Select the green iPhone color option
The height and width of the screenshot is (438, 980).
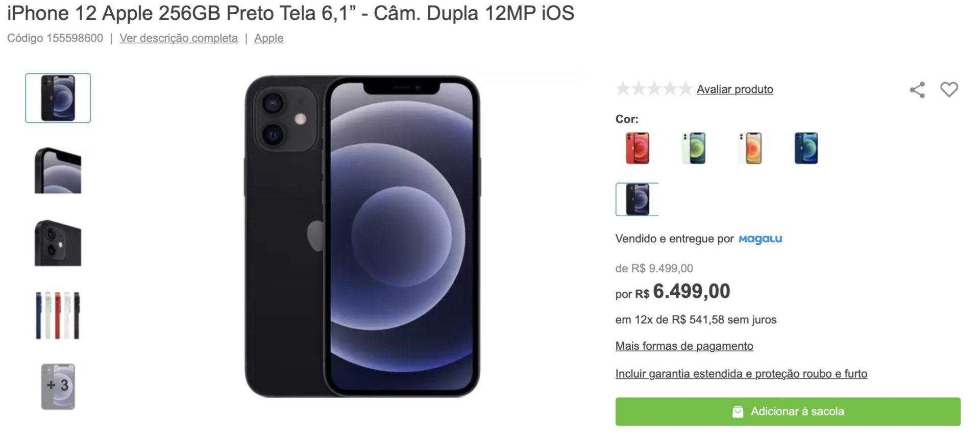click(x=694, y=148)
